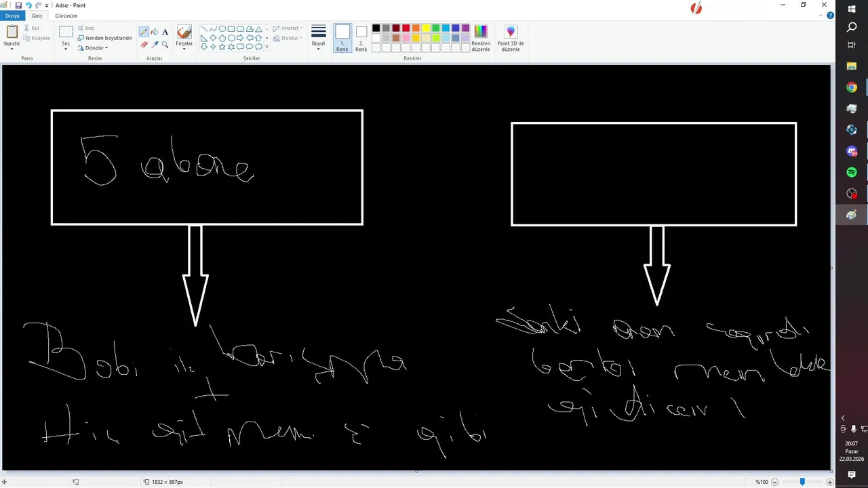Click the zoom out minus button
This screenshot has width=868, height=488.
pyautogui.click(x=774, y=482)
